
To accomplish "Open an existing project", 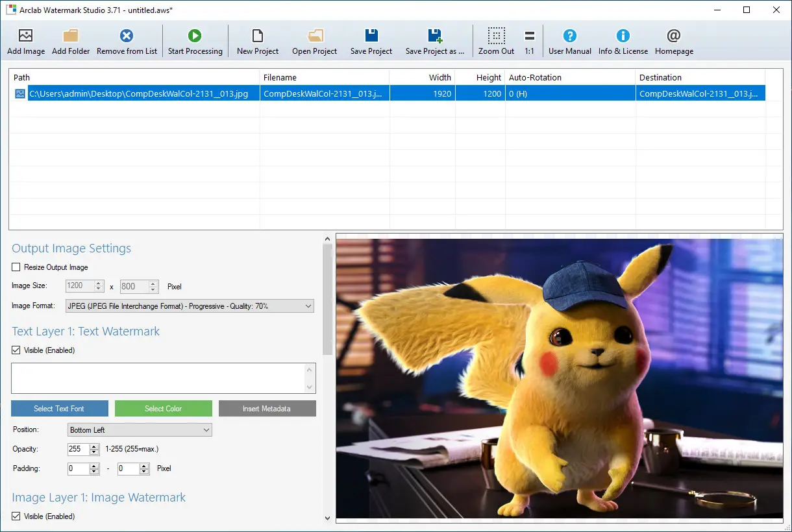I will [314, 40].
